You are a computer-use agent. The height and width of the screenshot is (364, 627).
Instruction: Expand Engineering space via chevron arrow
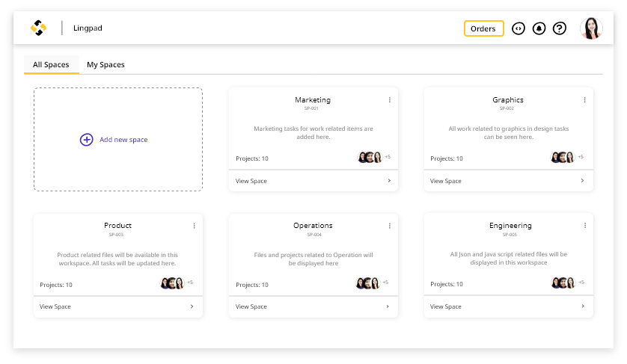[x=583, y=306]
